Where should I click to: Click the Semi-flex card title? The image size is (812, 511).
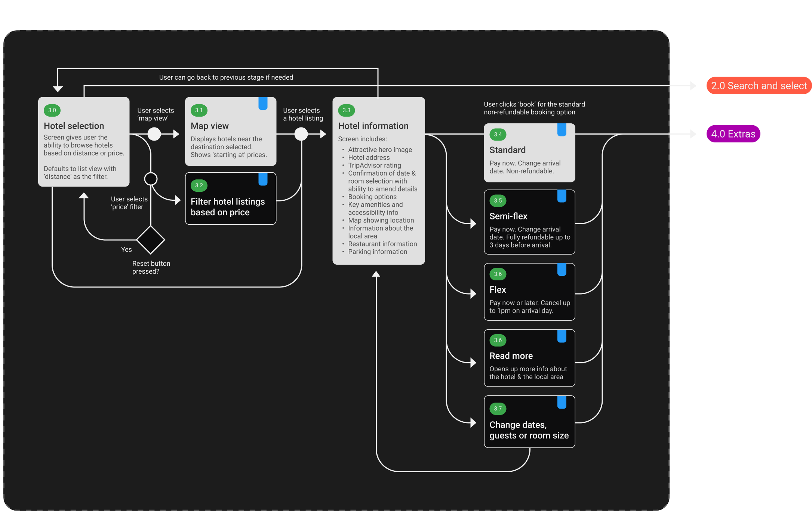point(508,216)
